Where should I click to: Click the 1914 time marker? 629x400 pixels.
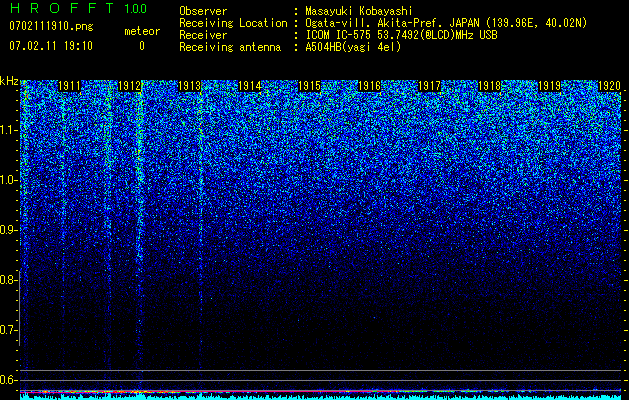[250, 86]
